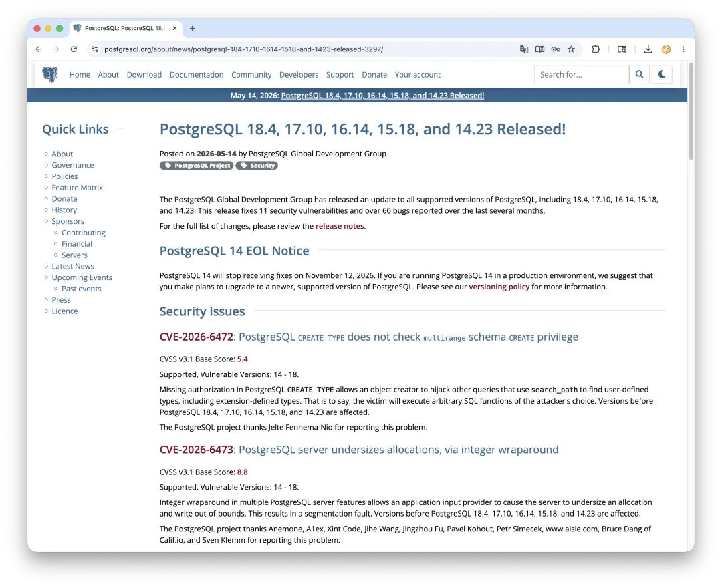Select the Security tag
This screenshot has height=588, width=722.
(257, 166)
